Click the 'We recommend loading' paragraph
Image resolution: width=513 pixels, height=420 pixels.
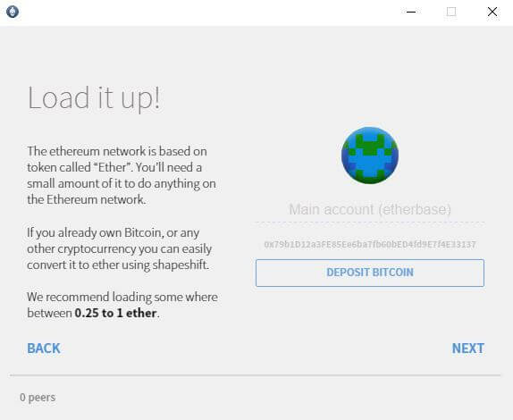tap(122, 305)
